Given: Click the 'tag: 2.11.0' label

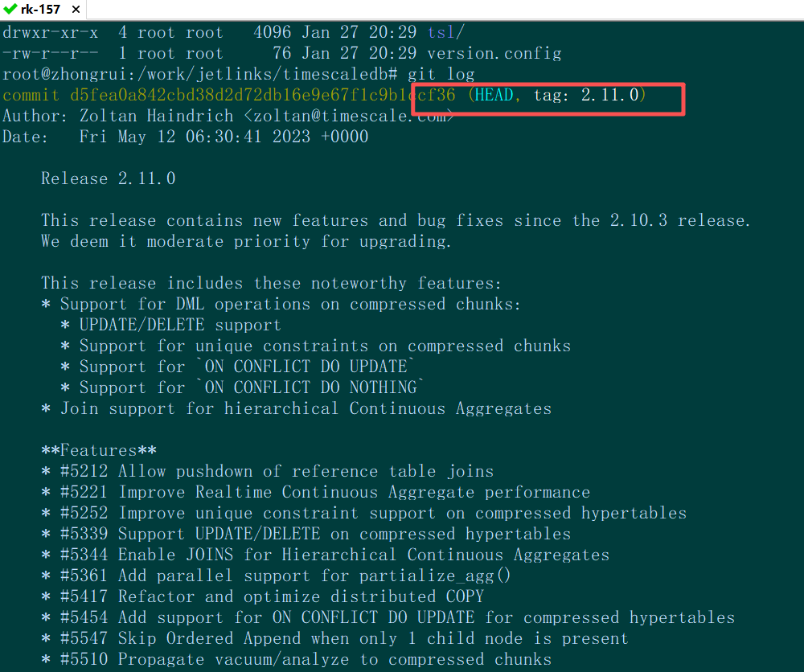Looking at the screenshot, I should click(587, 95).
